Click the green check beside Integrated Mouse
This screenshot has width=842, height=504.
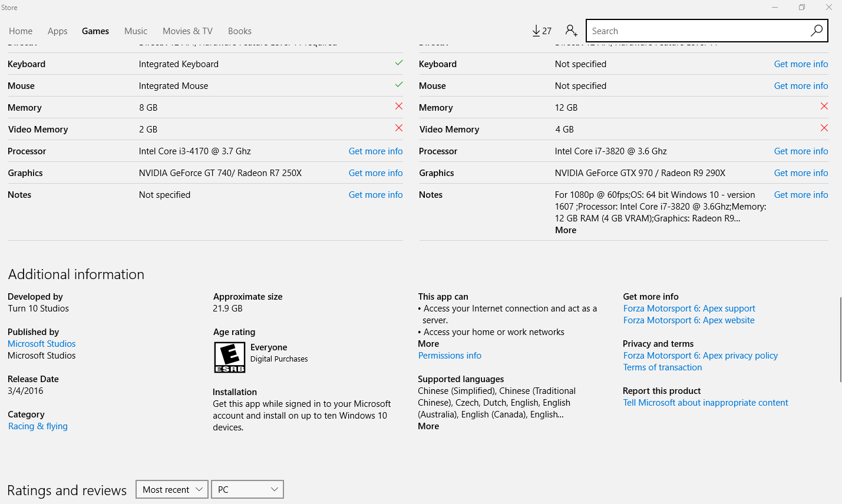pyautogui.click(x=399, y=85)
